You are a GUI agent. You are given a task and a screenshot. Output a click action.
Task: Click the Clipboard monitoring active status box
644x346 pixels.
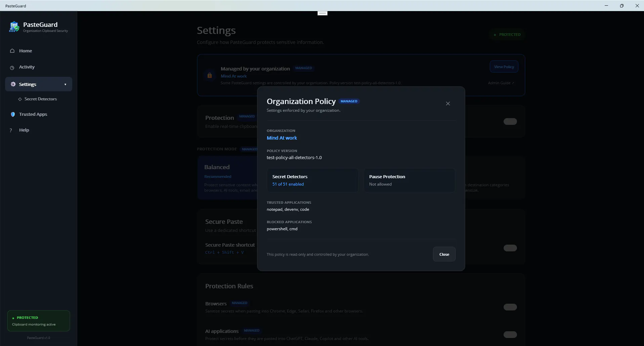coord(39,321)
